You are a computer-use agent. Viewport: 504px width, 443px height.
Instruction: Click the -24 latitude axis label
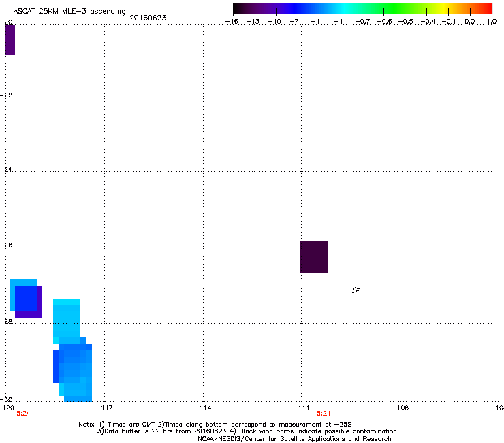[6, 170]
